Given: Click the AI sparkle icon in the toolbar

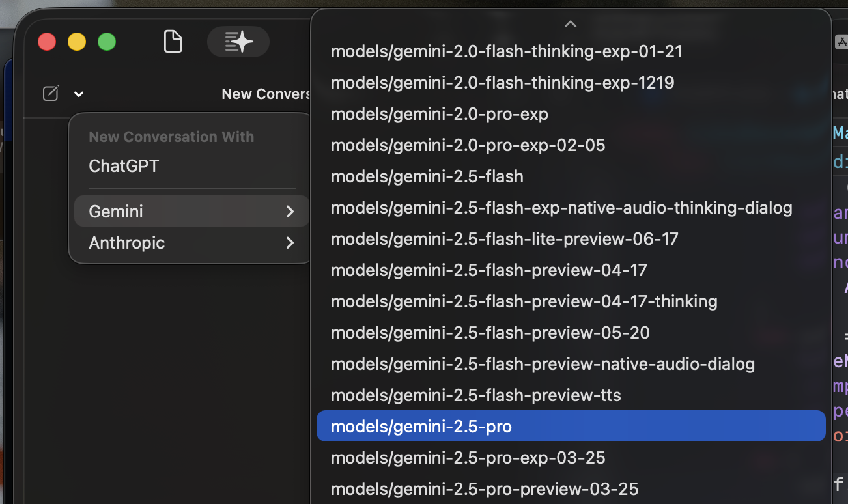Looking at the screenshot, I should (x=238, y=41).
